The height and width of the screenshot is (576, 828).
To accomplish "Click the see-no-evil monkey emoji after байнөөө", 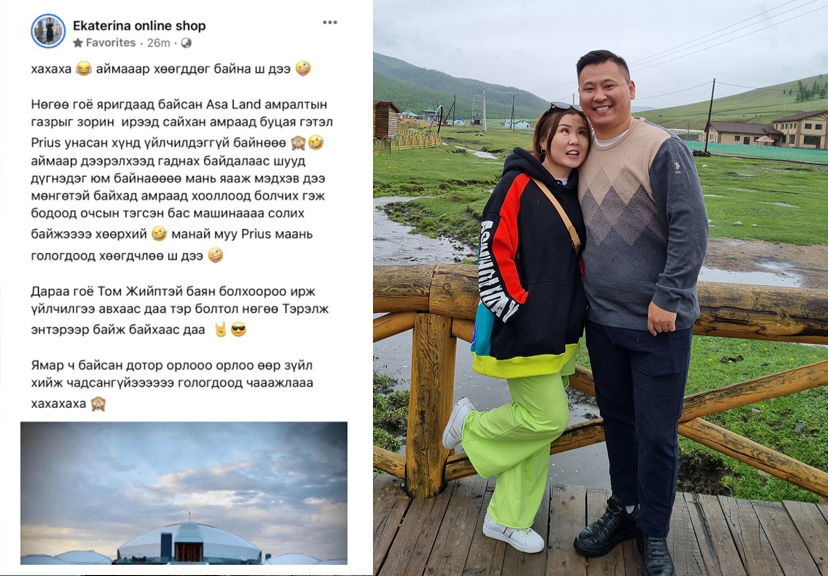I will [x=298, y=143].
